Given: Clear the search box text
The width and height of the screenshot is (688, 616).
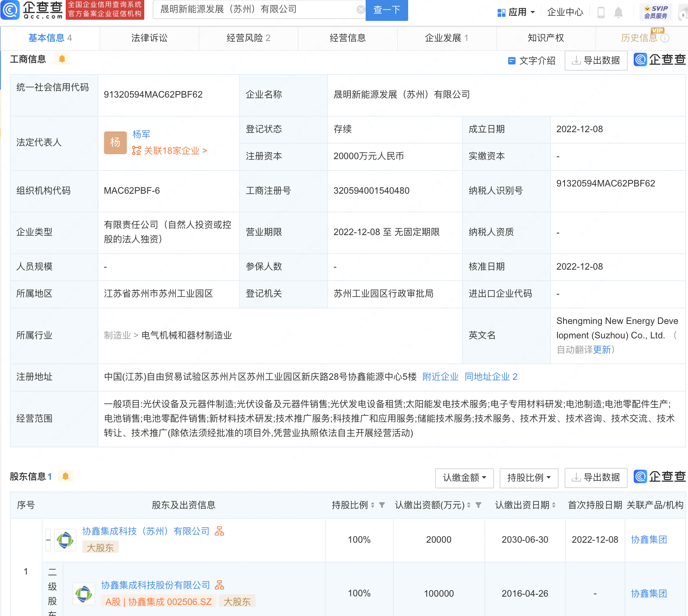Looking at the screenshot, I should [361, 9].
